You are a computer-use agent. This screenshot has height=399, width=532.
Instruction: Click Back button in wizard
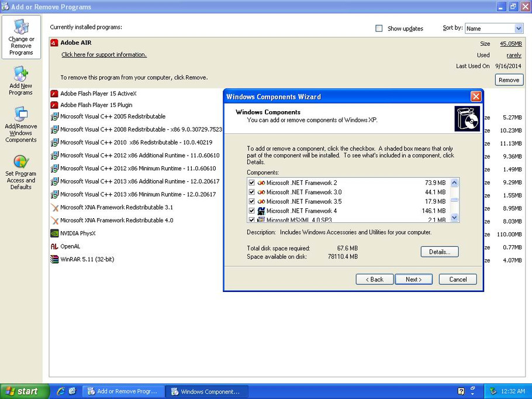click(x=375, y=280)
